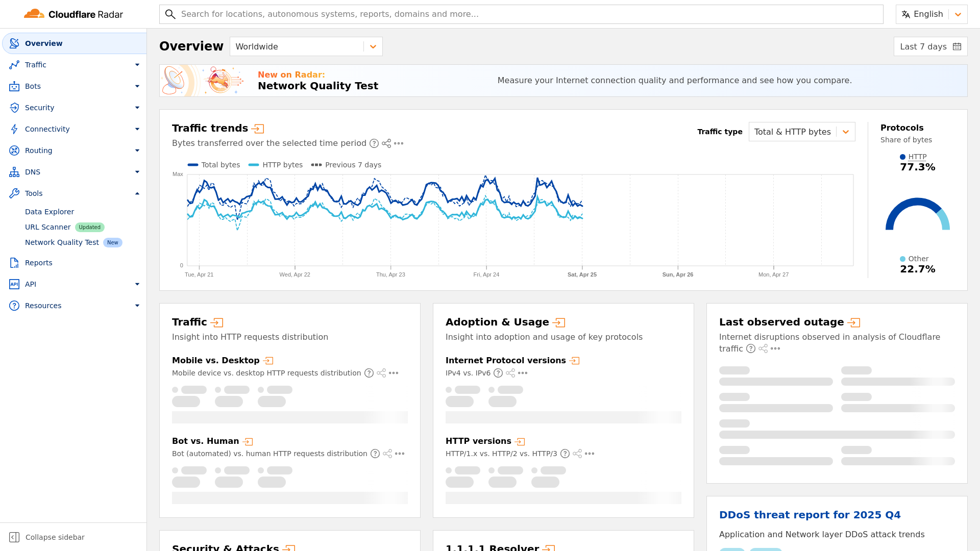Toggle Total bytes series in chart legend
Screen dimensions: 980x551
click(214, 165)
